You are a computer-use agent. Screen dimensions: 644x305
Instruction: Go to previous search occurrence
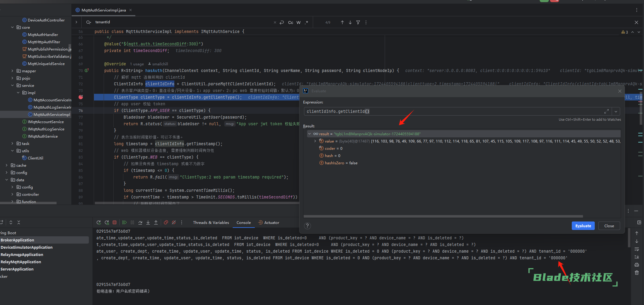point(342,22)
